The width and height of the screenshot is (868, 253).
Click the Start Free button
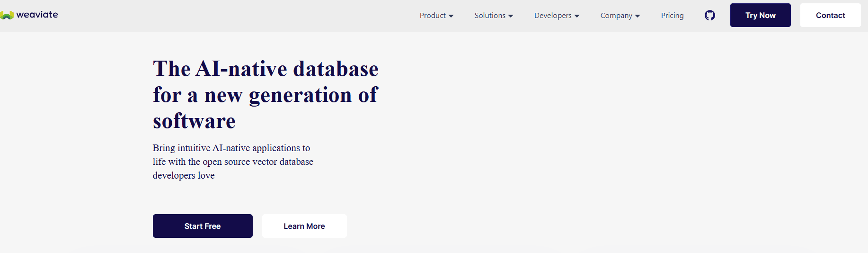pos(203,226)
